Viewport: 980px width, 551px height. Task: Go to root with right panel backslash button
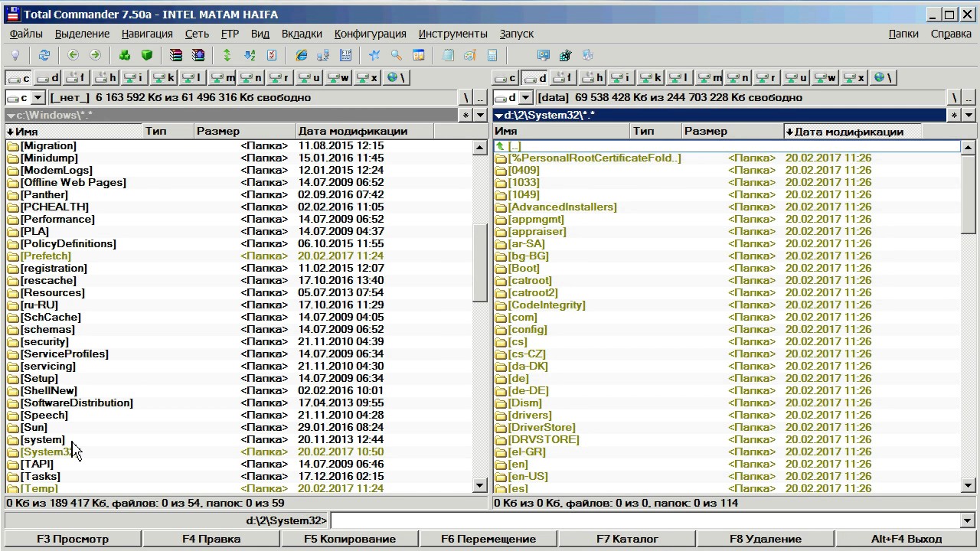tap(954, 98)
